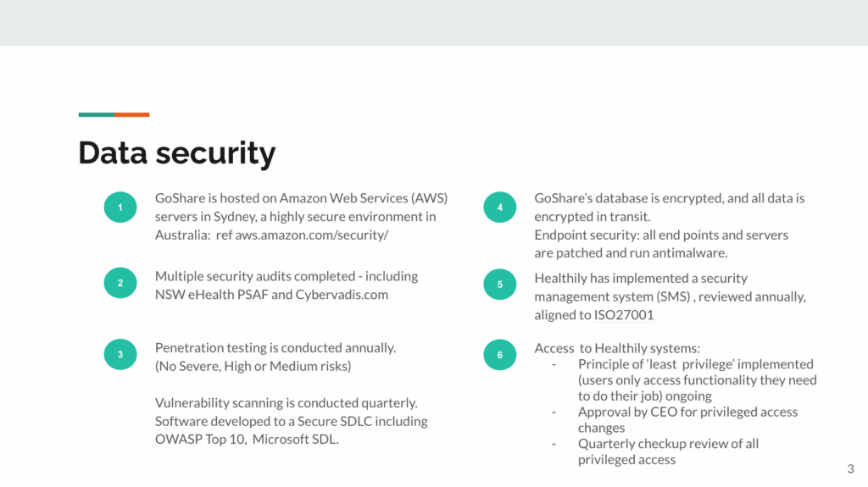This screenshot has height=487, width=868.
Task: Click the numbered circle 4 icon
Action: pyautogui.click(x=499, y=208)
